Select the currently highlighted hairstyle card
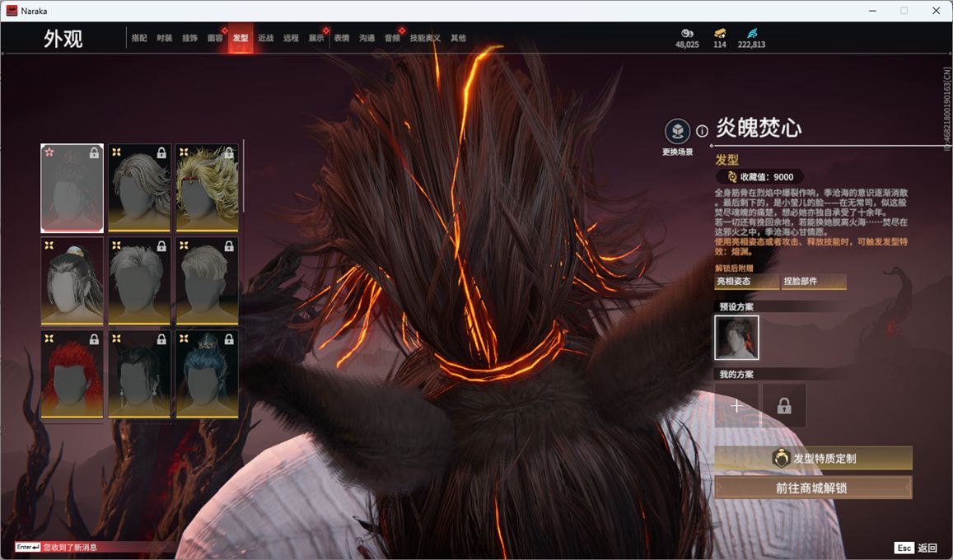This screenshot has width=953, height=560. tap(72, 189)
